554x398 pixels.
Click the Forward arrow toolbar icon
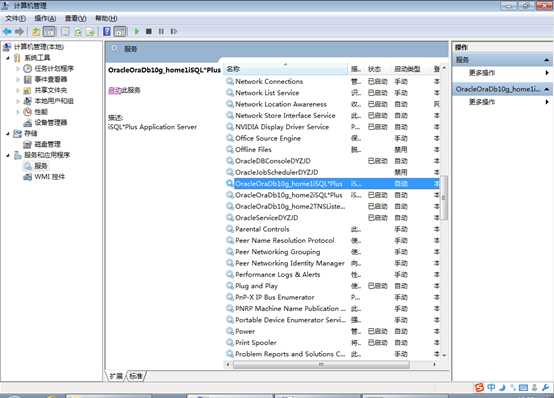tap(19, 32)
